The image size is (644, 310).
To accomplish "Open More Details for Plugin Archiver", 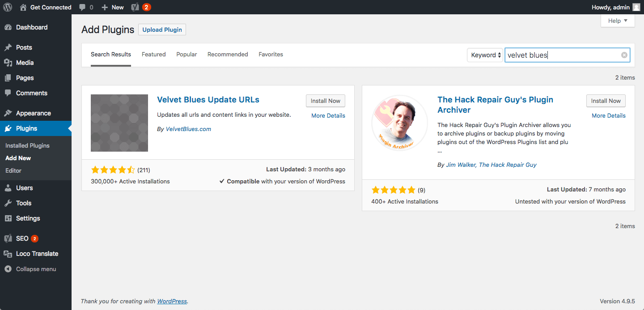I will click(x=609, y=115).
